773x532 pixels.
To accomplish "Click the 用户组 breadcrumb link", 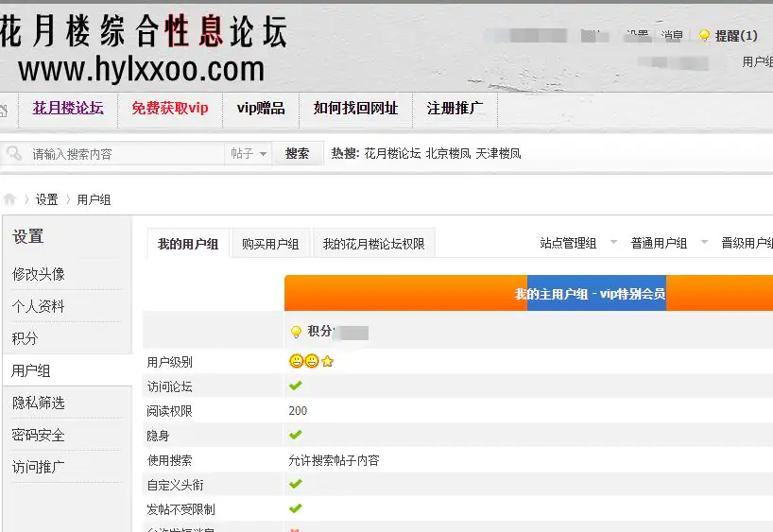I will click(94, 199).
